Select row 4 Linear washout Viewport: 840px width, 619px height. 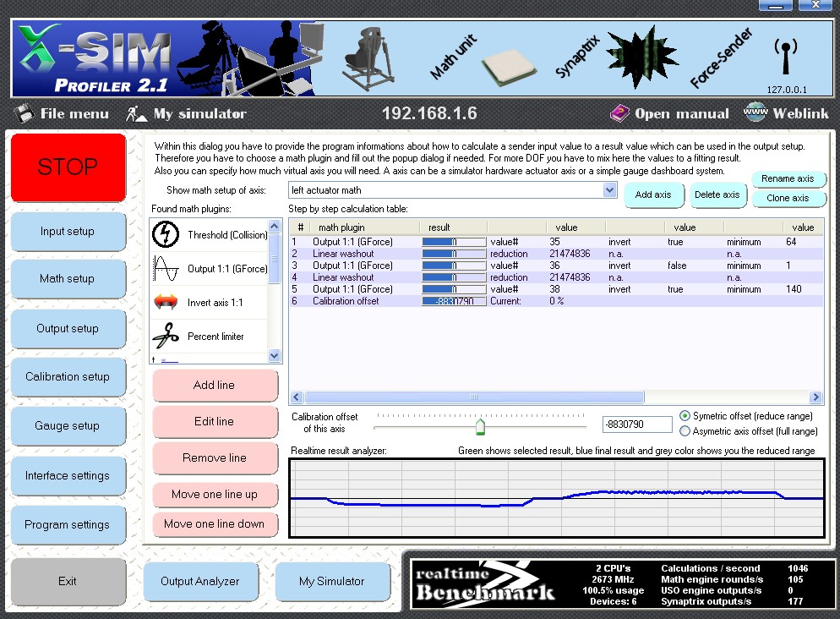[x=556, y=277]
